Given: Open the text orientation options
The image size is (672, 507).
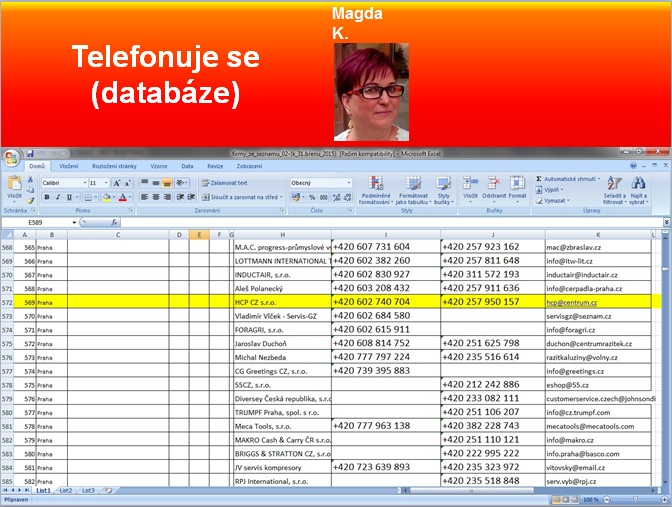Looking at the screenshot, I should click(182, 183).
